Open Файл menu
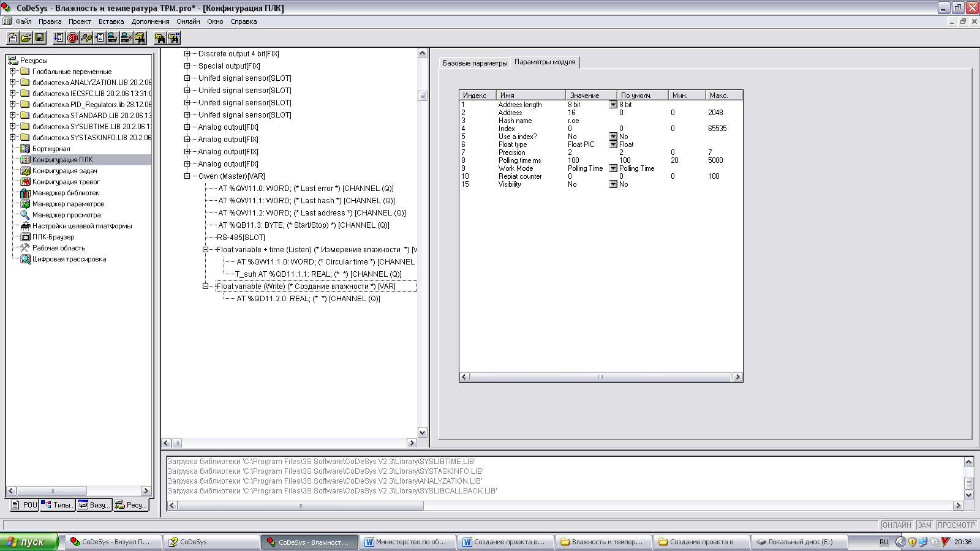980x551 pixels. [23, 21]
